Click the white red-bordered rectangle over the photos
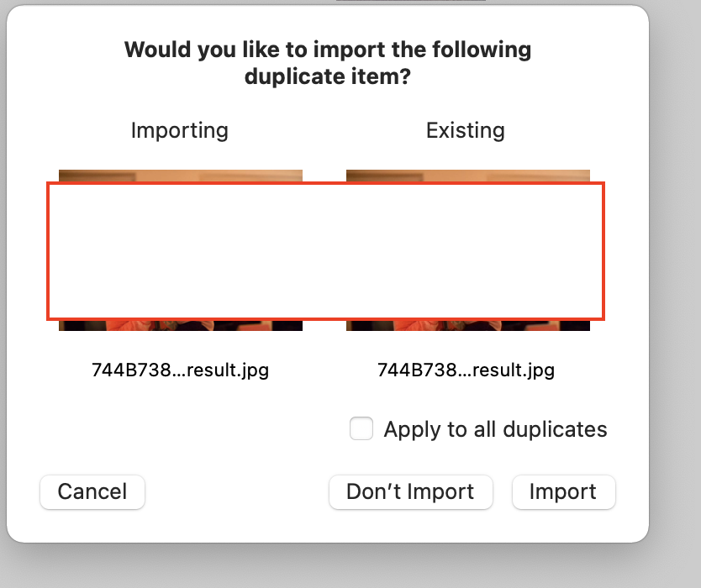 tap(325, 251)
